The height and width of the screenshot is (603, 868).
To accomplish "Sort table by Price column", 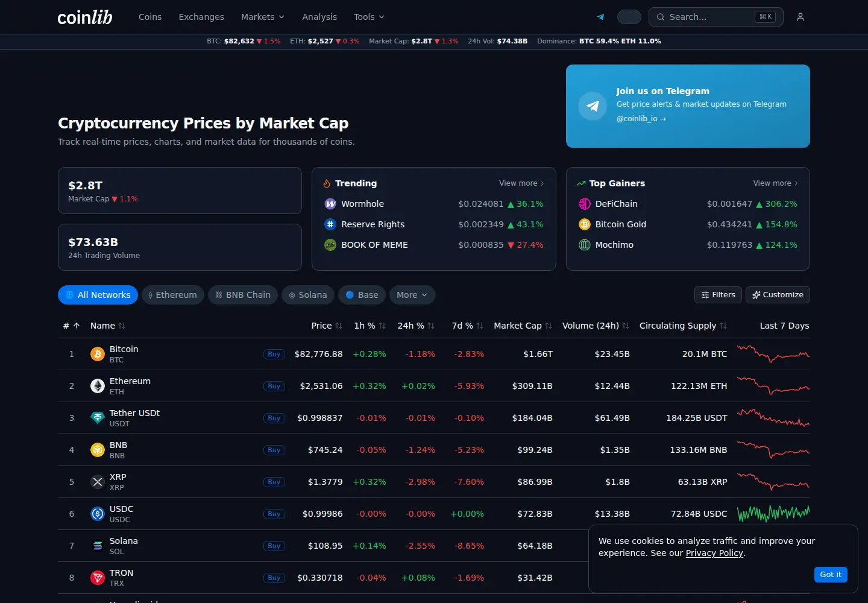I will (x=327, y=326).
